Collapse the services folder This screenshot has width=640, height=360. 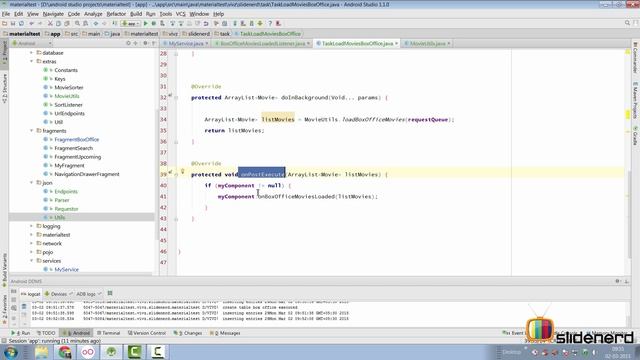pos(31,260)
